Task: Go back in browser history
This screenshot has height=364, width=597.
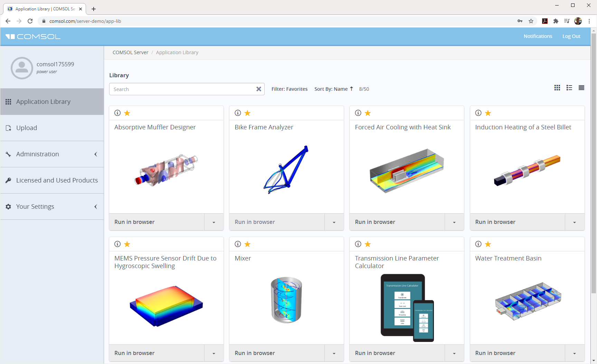Action: [x=8, y=21]
